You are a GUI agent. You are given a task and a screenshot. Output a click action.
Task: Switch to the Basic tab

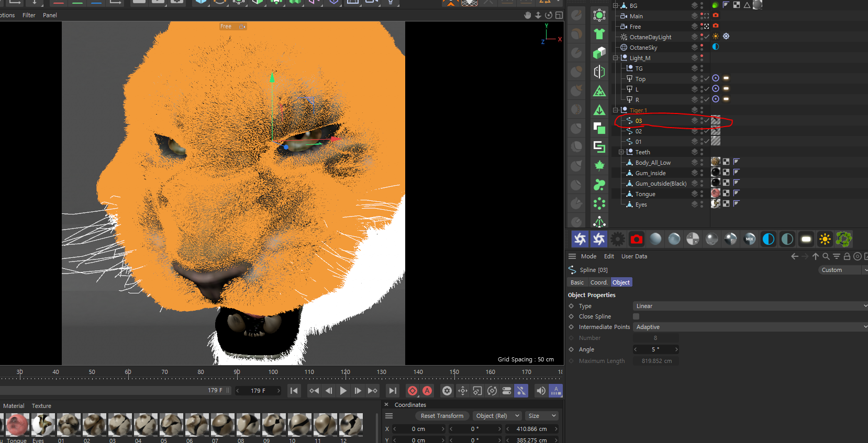tap(577, 282)
